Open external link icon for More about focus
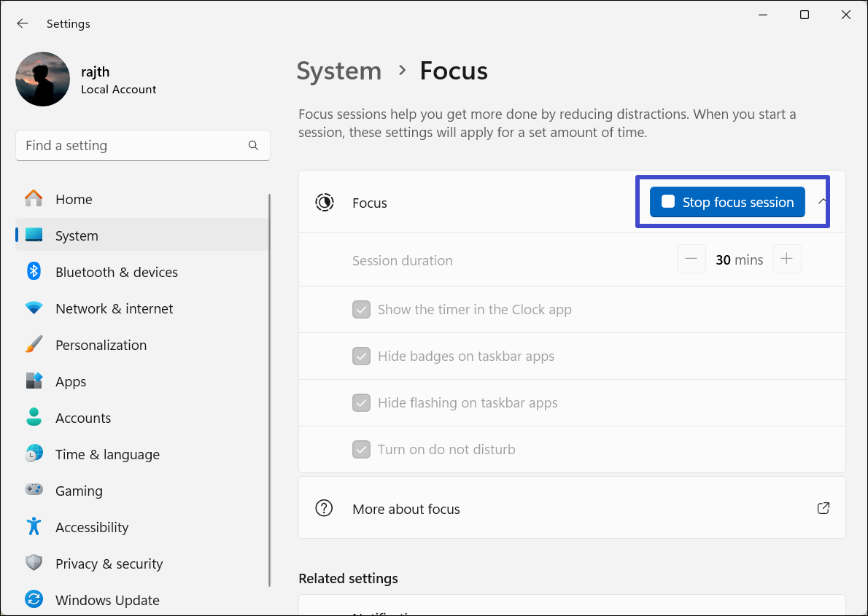 [823, 509]
